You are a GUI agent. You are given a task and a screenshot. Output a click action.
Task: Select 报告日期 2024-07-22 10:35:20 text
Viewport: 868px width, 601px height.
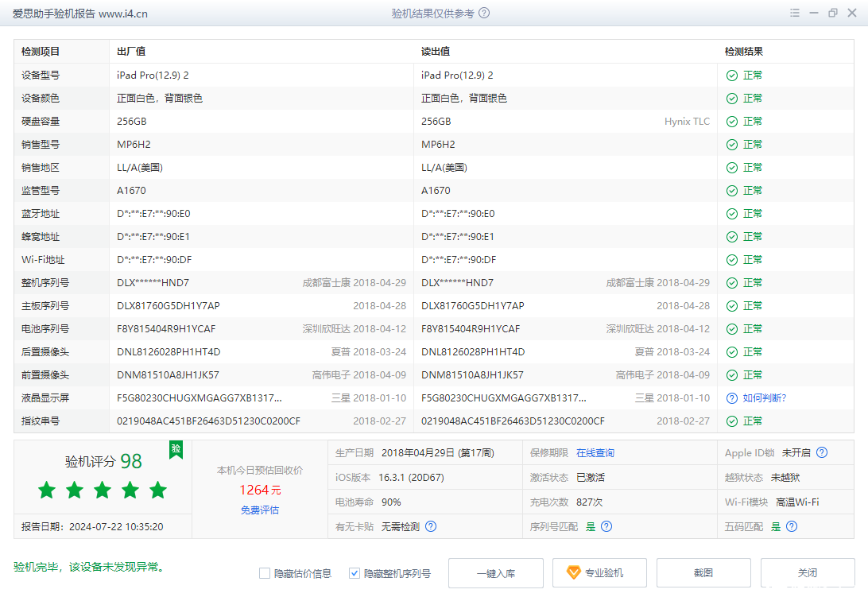(x=92, y=526)
